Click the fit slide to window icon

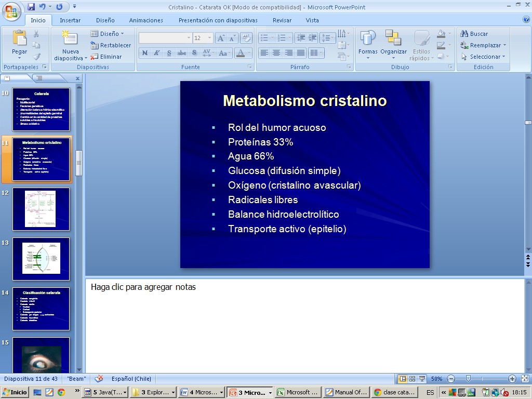(x=524, y=379)
